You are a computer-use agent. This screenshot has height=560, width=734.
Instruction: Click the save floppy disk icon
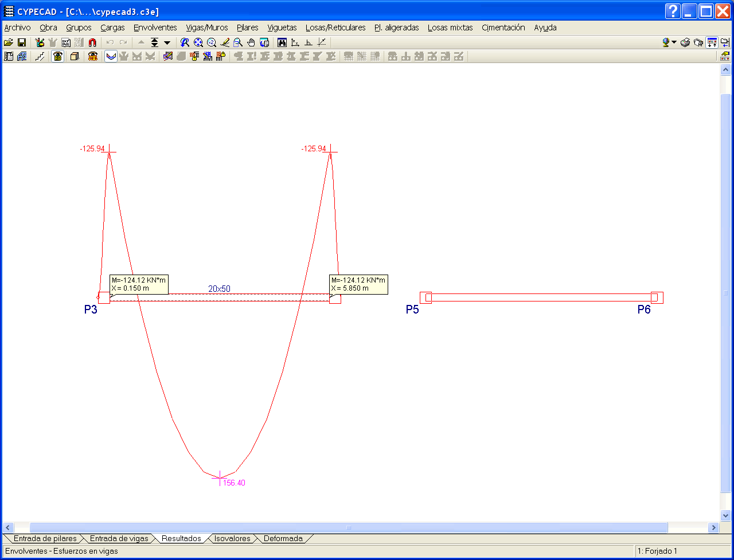coord(22,42)
